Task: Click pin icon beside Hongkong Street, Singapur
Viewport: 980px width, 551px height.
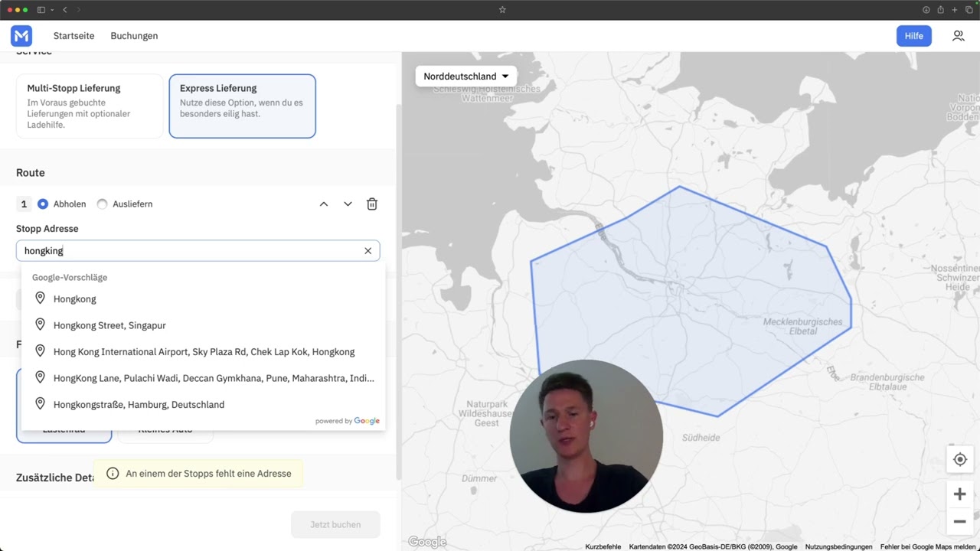Action: tap(41, 325)
